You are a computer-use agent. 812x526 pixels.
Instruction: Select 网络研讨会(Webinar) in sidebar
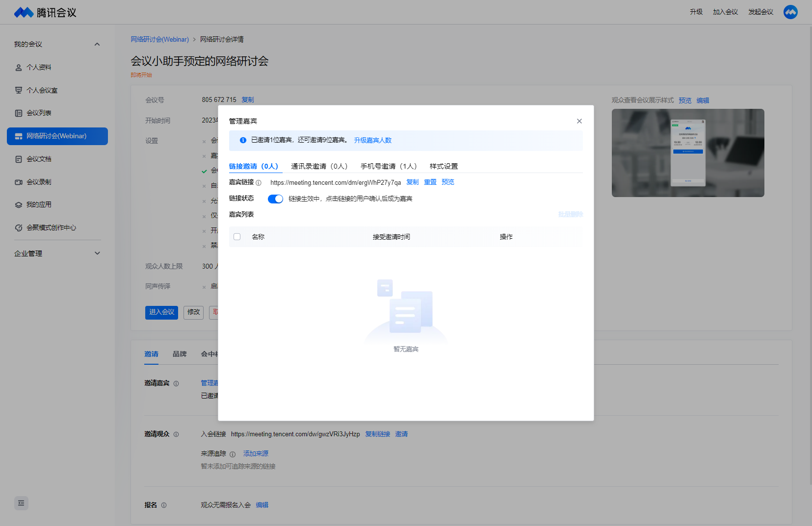(57, 136)
